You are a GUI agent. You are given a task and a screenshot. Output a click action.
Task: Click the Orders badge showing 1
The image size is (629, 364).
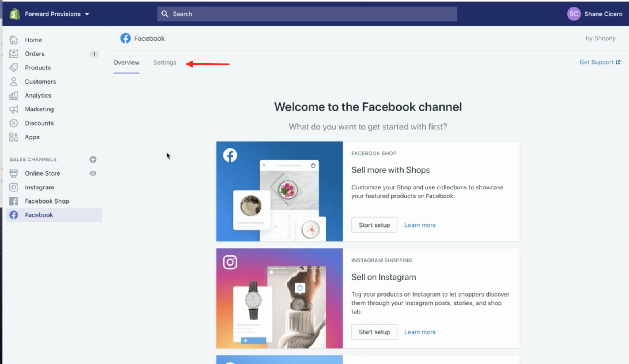pos(94,54)
